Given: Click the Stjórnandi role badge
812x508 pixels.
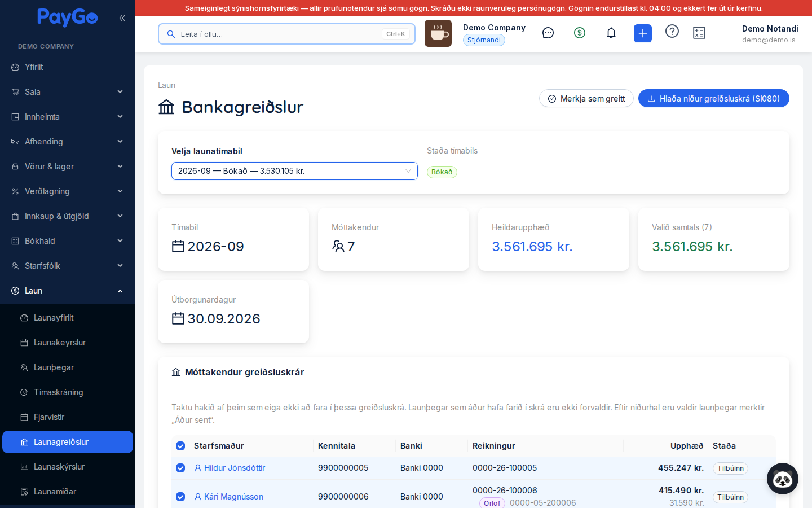Looking at the screenshot, I should [484, 40].
